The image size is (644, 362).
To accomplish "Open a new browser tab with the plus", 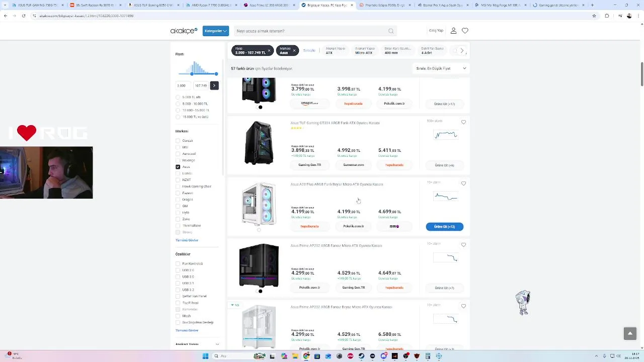I will pyautogui.click(x=592, y=5).
